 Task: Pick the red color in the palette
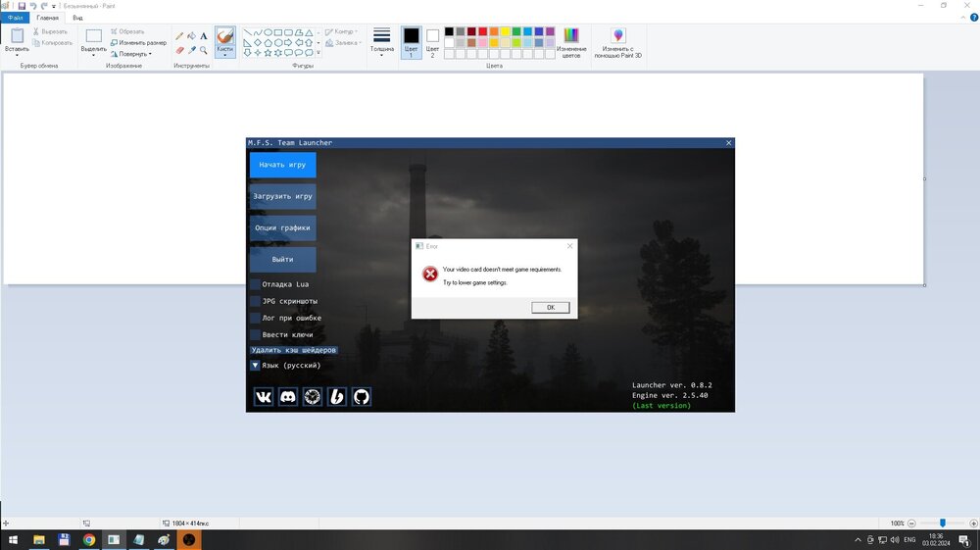click(483, 31)
